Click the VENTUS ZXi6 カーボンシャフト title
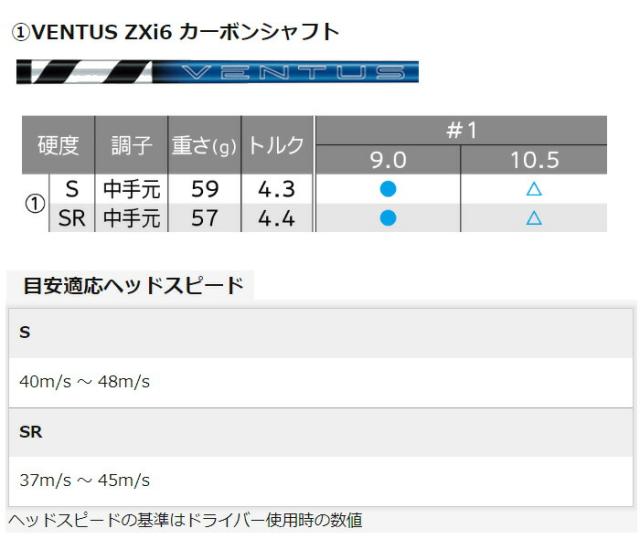Screen dimensions: 640x539 click(176, 32)
